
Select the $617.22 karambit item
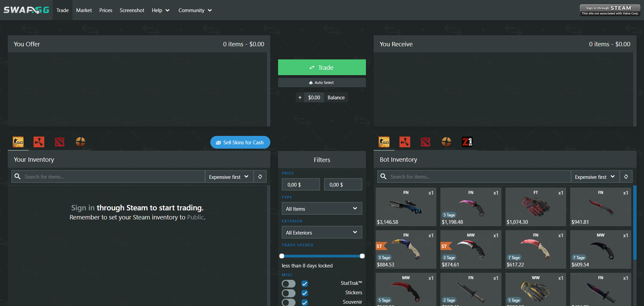[x=536, y=249]
